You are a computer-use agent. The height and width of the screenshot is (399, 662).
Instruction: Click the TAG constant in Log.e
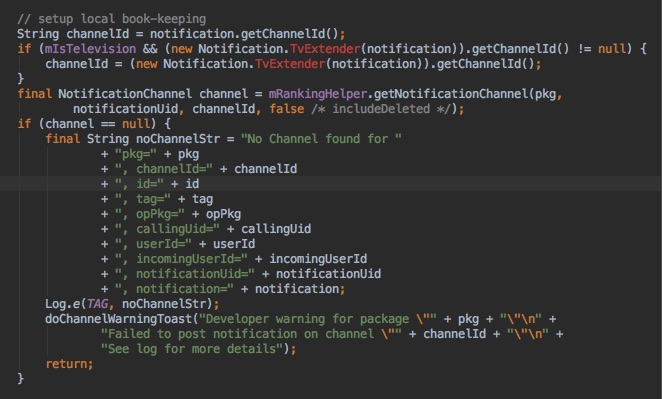97,304
